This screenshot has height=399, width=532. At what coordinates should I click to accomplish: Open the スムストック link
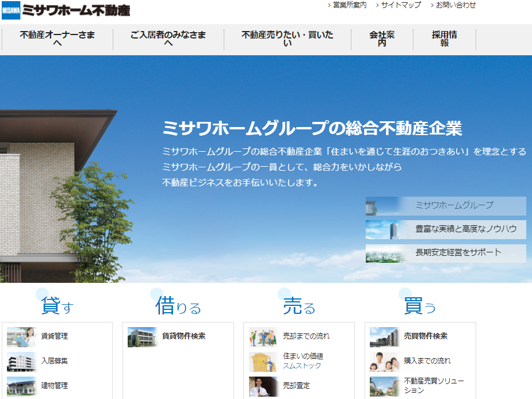pos(302,366)
